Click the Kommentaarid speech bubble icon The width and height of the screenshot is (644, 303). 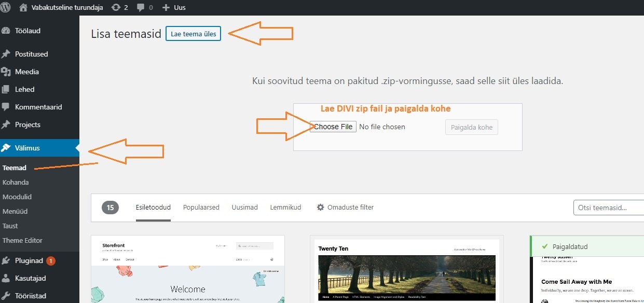6,107
